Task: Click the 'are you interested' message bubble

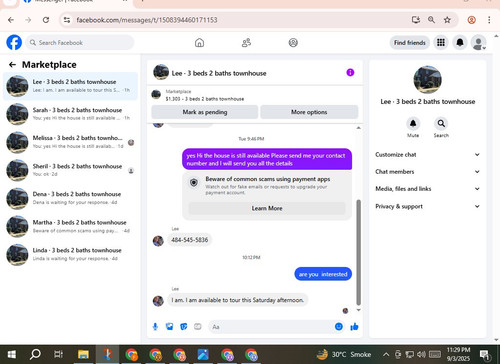Action: pos(323,274)
